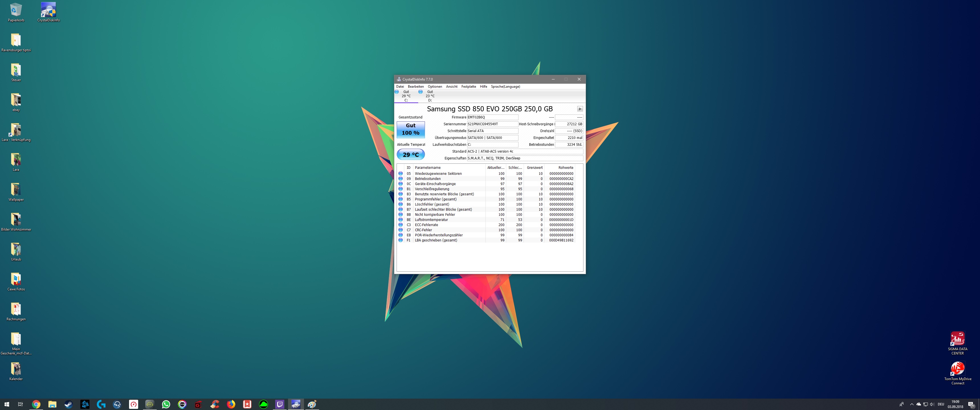Open Twitch from the taskbar
The image size is (980, 410).
280,404
